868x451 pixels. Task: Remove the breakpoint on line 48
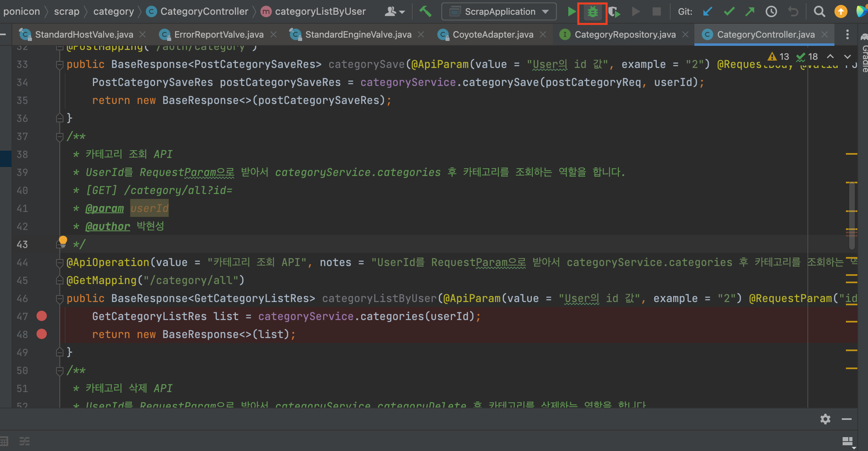[42, 334]
